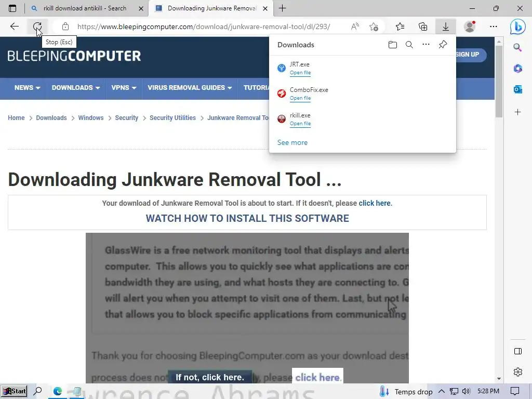Click the scrollbar down arrow
This screenshot has width=532, height=399.
tap(499, 379)
